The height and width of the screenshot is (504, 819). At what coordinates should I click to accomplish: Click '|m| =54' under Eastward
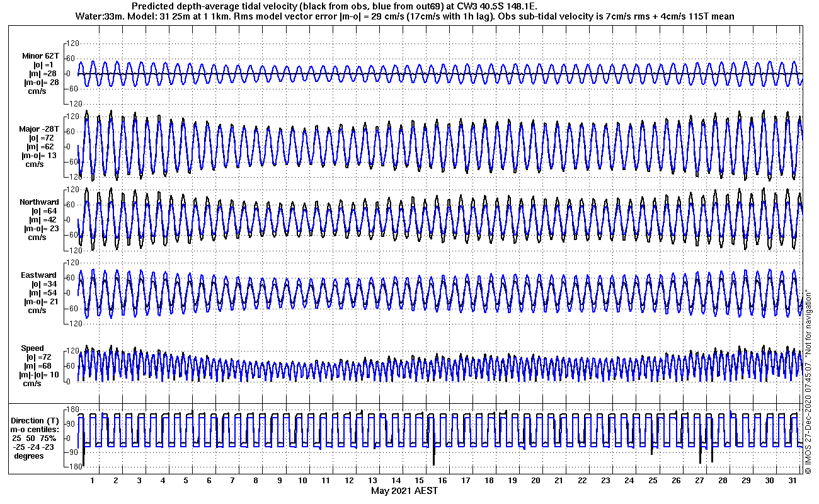(x=44, y=293)
